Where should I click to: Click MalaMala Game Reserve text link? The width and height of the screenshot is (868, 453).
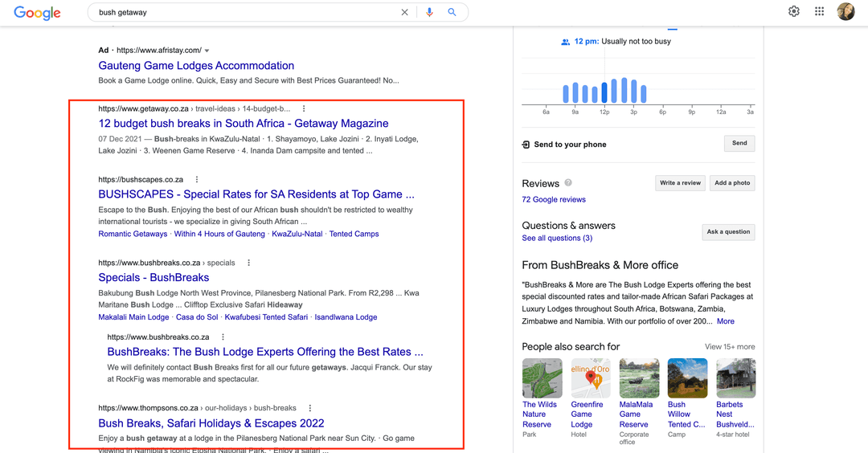pyautogui.click(x=636, y=414)
